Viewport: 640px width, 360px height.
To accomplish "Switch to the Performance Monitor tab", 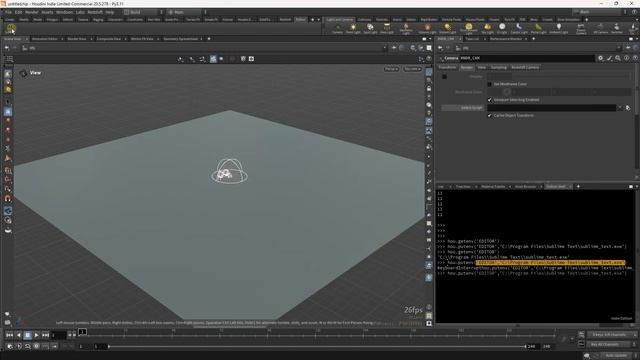I will pyautogui.click(x=506, y=39).
